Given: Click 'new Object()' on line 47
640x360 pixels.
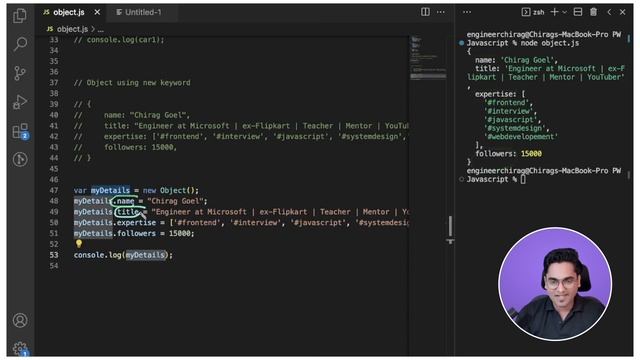Looking at the screenshot, I should click(x=170, y=190).
